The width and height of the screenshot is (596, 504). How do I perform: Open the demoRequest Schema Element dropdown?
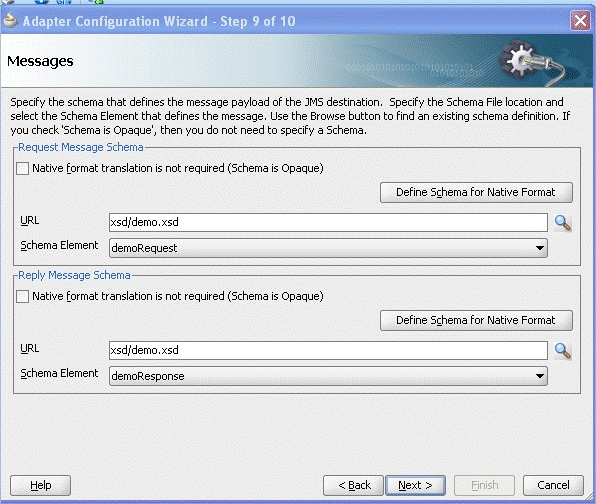pos(328,248)
